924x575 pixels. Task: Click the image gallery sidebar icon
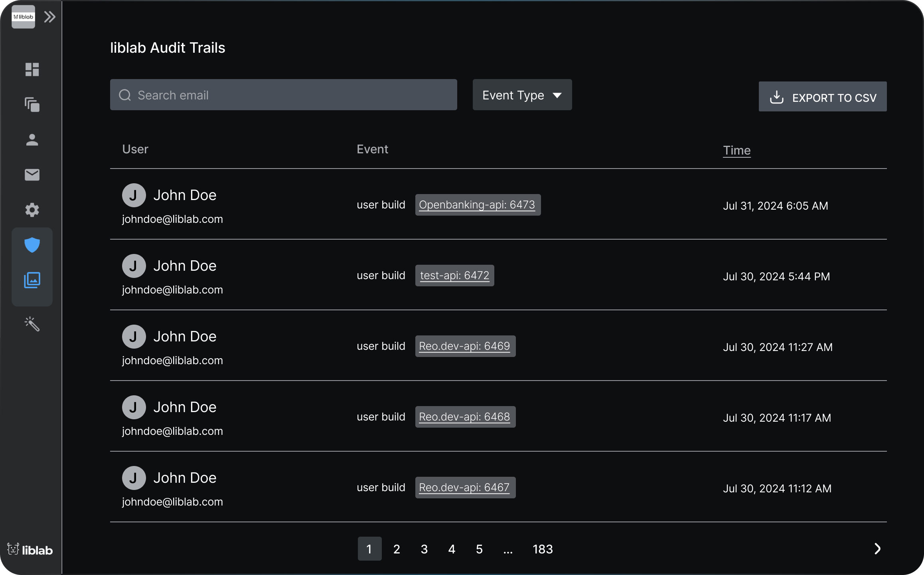pos(32,280)
